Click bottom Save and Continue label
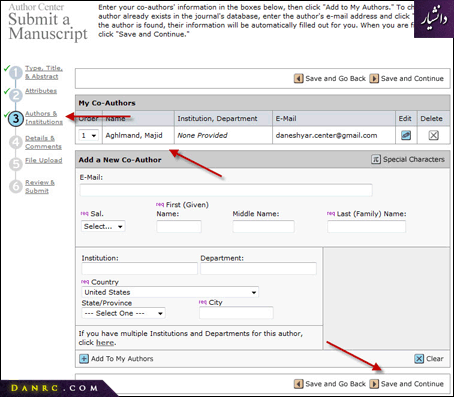The width and height of the screenshot is (454, 397). click(412, 384)
